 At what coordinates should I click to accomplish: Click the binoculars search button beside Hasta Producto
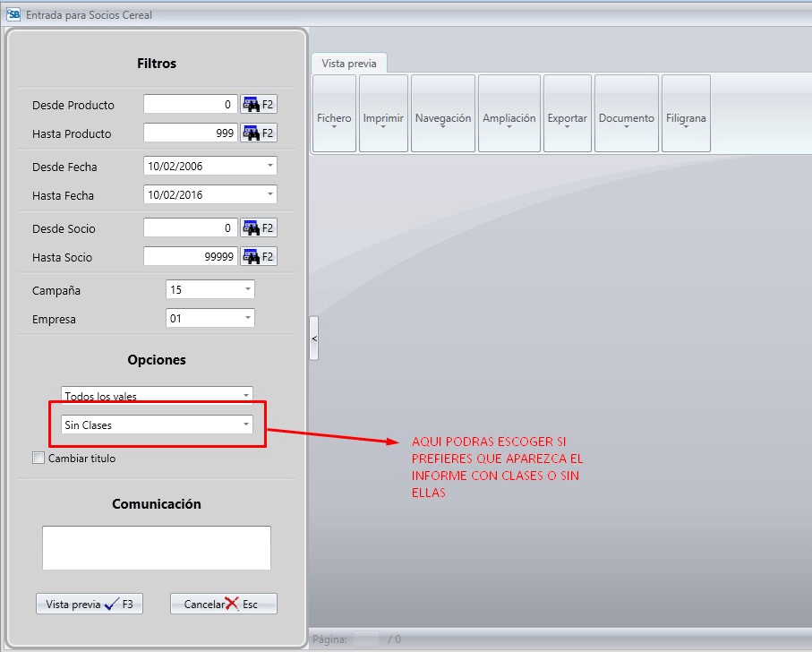tap(258, 133)
